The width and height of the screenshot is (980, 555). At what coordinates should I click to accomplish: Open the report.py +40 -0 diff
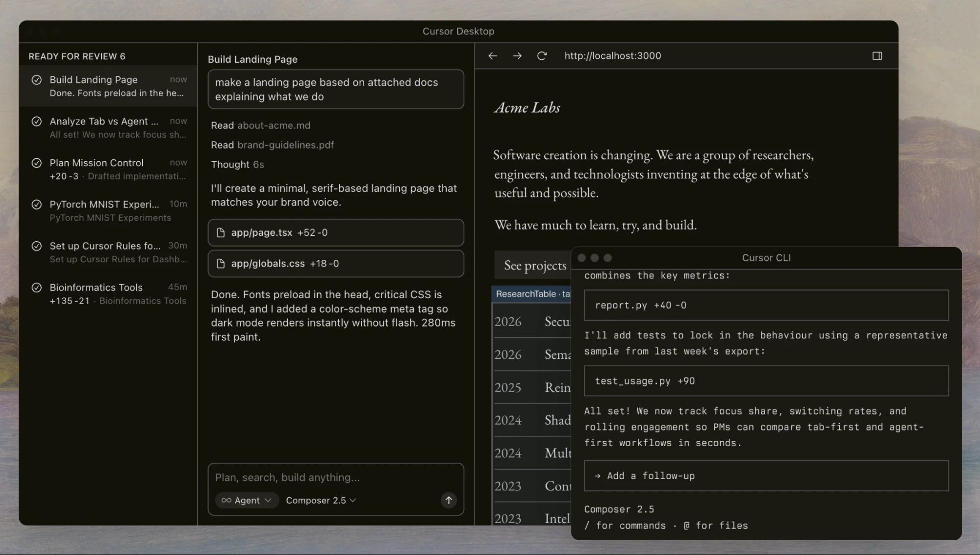(766, 305)
